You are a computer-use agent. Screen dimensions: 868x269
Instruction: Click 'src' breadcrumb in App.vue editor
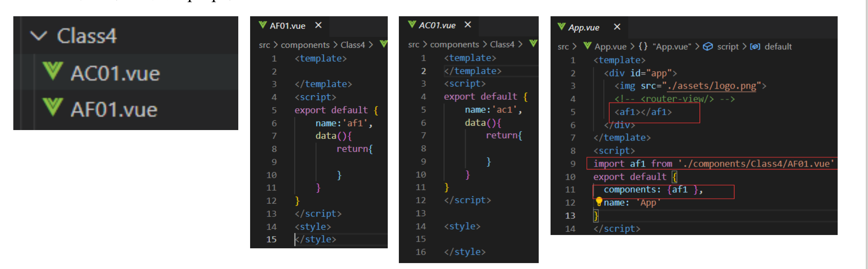click(563, 47)
